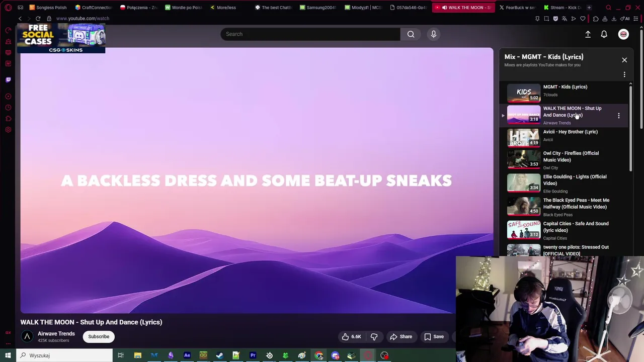Share the video
Viewport: 644px width, 362px height.
pyautogui.click(x=401, y=337)
